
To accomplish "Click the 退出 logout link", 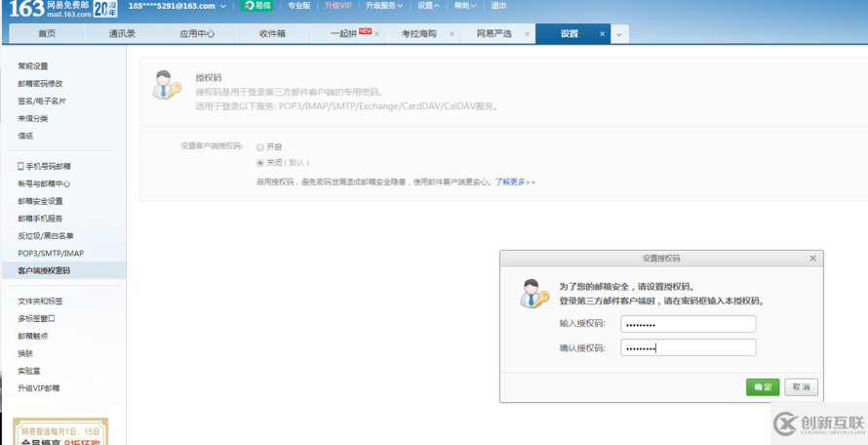I will tap(498, 6).
